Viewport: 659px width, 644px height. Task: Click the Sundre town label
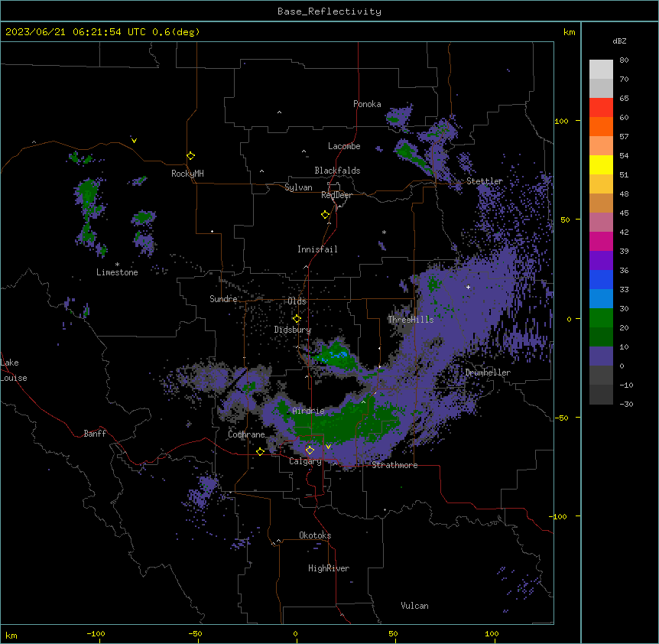point(223,299)
